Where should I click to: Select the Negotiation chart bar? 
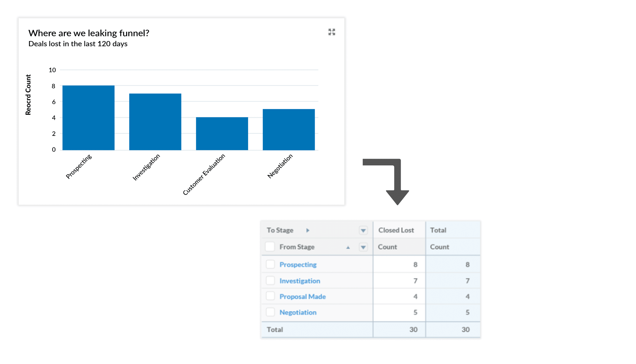coord(289,130)
